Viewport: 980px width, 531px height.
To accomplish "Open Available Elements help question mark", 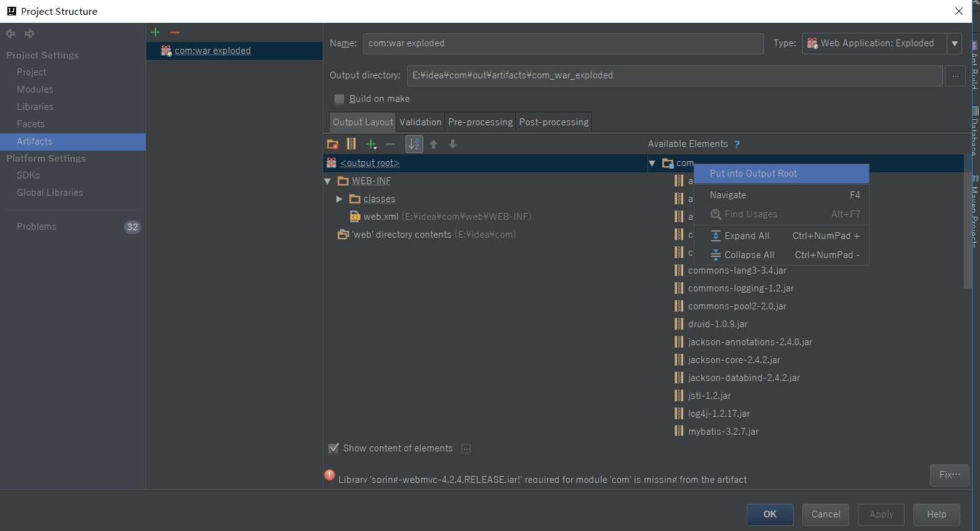I will pos(737,144).
